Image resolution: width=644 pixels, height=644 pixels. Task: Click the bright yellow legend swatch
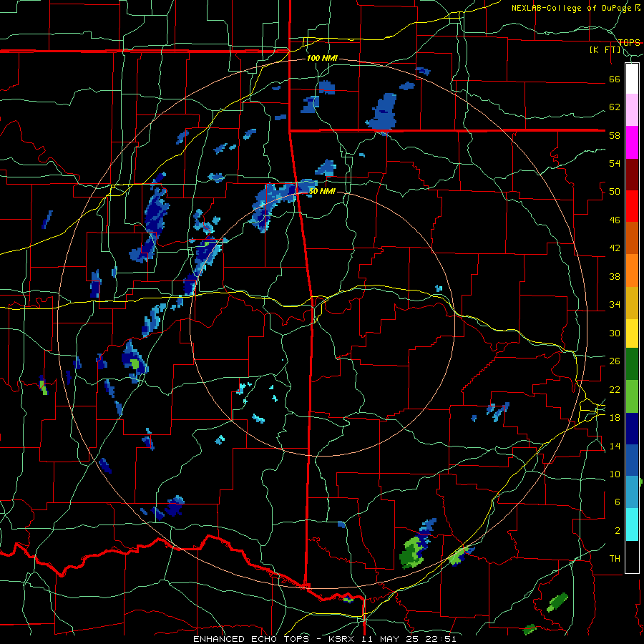(632, 333)
